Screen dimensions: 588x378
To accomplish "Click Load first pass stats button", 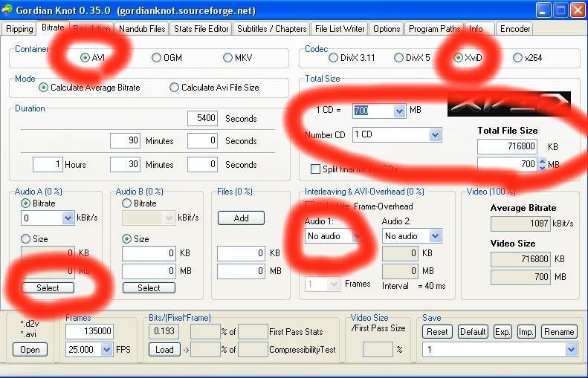I will [164, 350].
